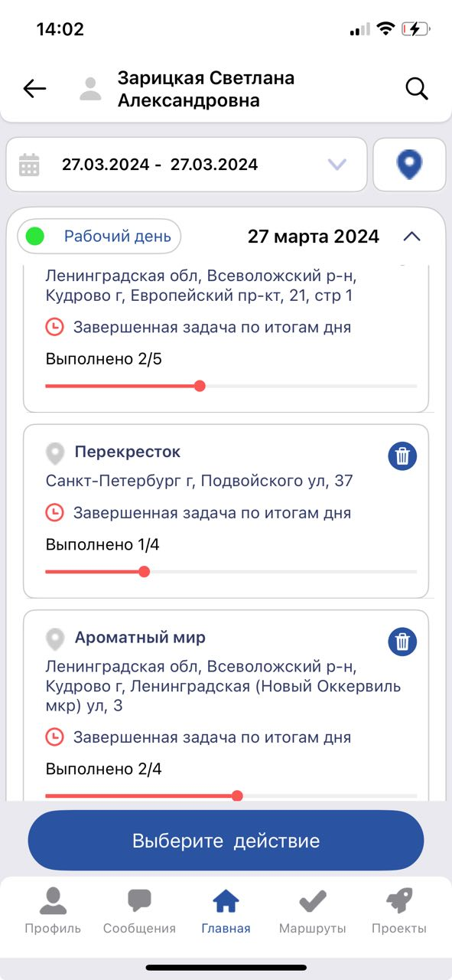Delete the Перекресток task with trash icon
Screen dimensions: 452x980
pos(402,457)
